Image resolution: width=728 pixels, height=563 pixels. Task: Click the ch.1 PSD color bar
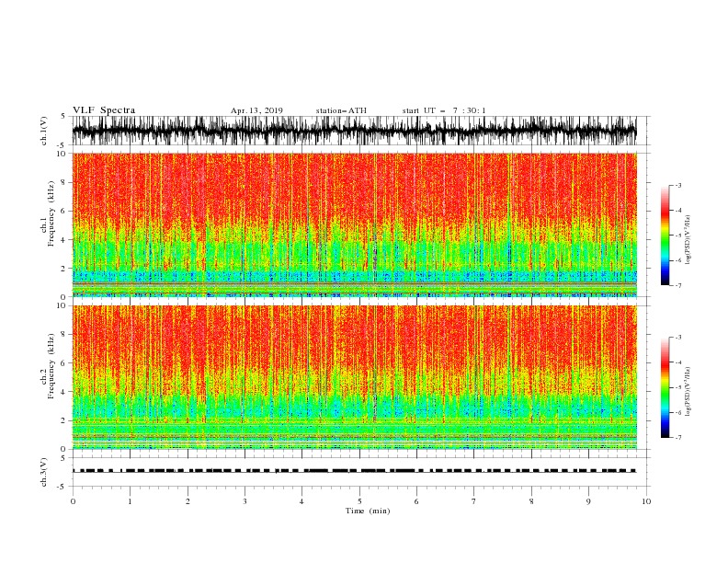[x=665, y=236]
